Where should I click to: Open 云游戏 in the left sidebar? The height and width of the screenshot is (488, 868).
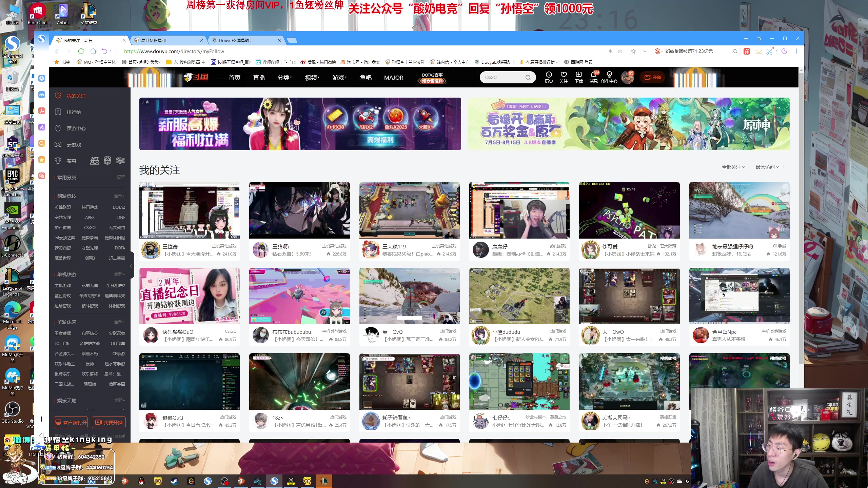pos(74,145)
